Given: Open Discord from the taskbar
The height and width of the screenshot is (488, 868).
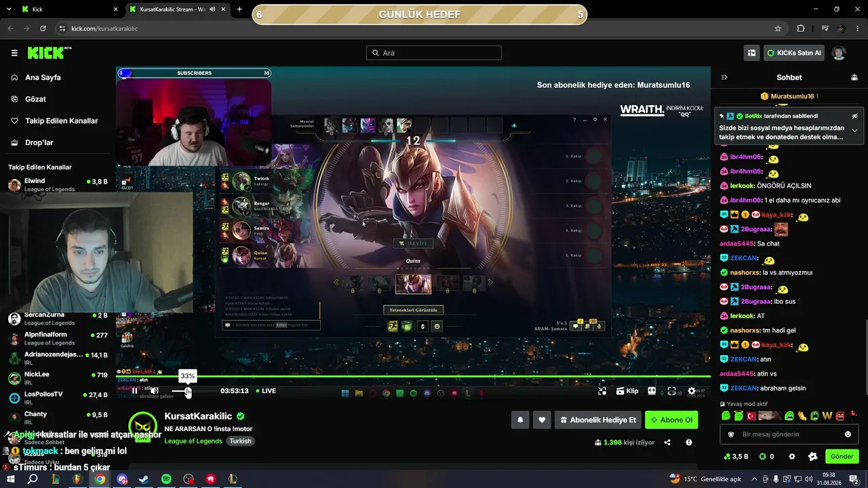Looking at the screenshot, I should pos(122,479).
